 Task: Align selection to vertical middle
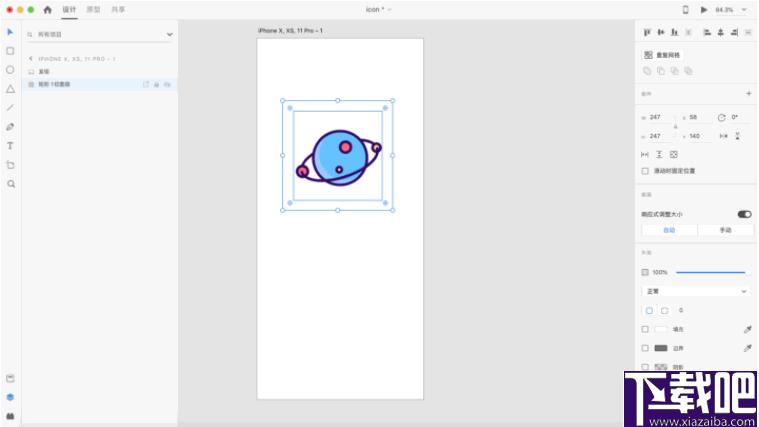(661, 32)
